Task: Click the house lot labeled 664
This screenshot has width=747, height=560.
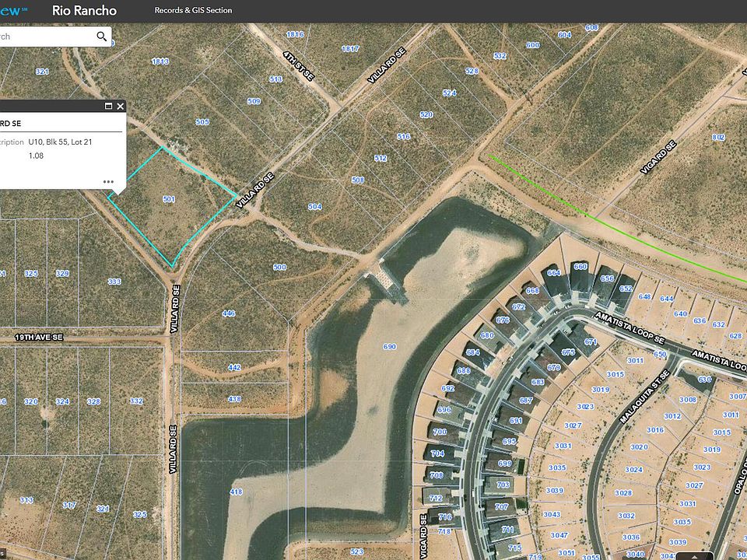Action: click(x=554, y=273)
